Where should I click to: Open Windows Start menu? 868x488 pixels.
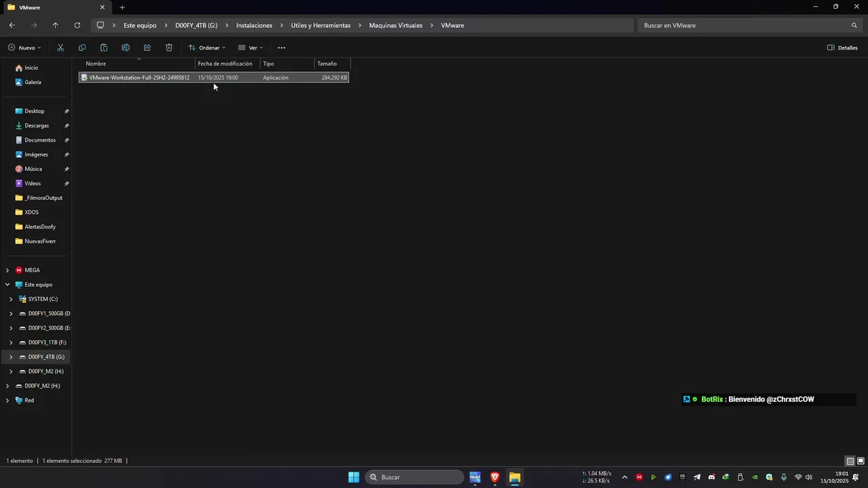[x=354, y=477]
